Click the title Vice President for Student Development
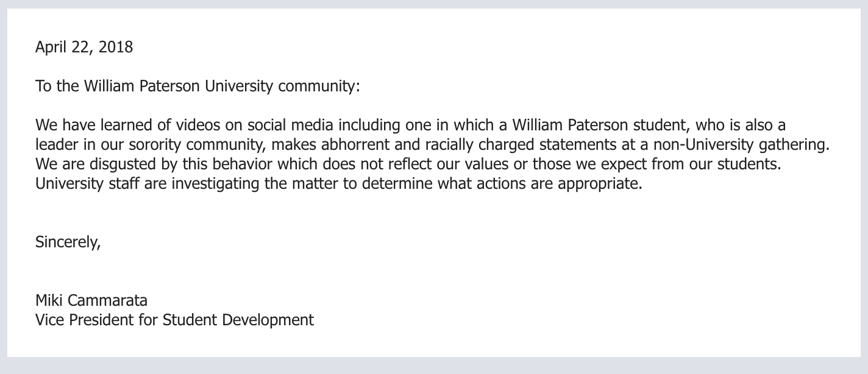This screenshot has height=374, width=868. point(175,320)
